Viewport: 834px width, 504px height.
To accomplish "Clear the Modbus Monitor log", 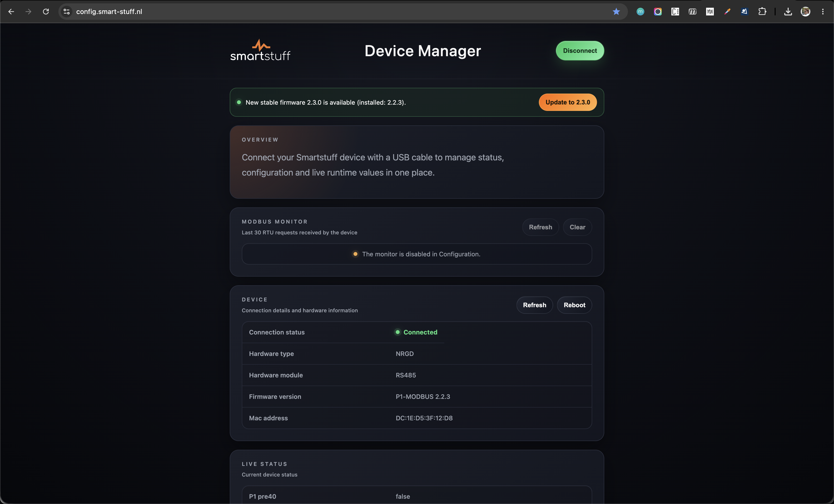I will [577, 227].
